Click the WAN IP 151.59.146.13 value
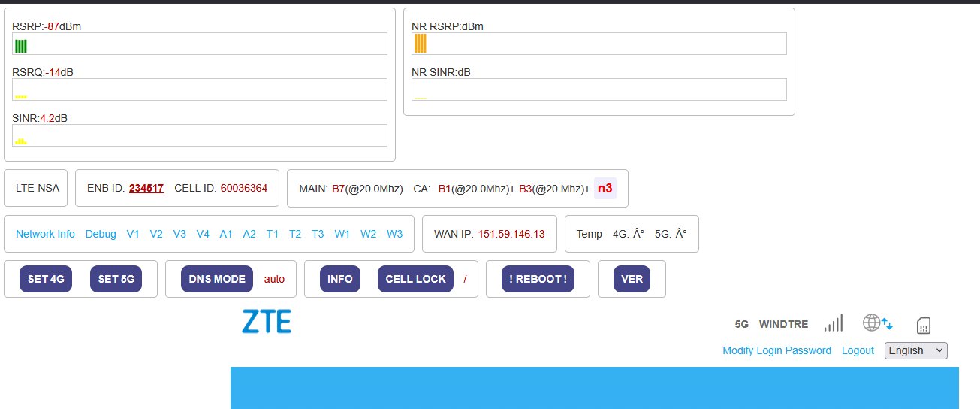980x409 pixels. pos(511,234)
